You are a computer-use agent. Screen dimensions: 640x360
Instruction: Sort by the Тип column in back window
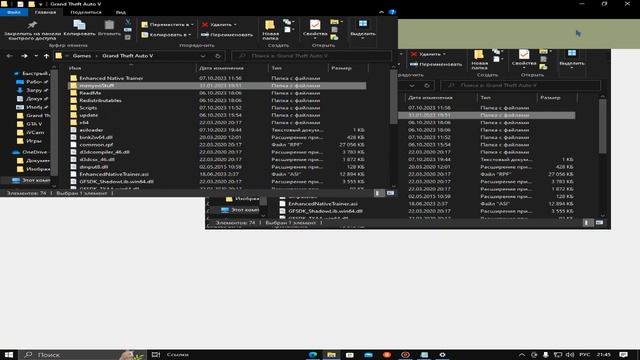[x=485, y=98]
